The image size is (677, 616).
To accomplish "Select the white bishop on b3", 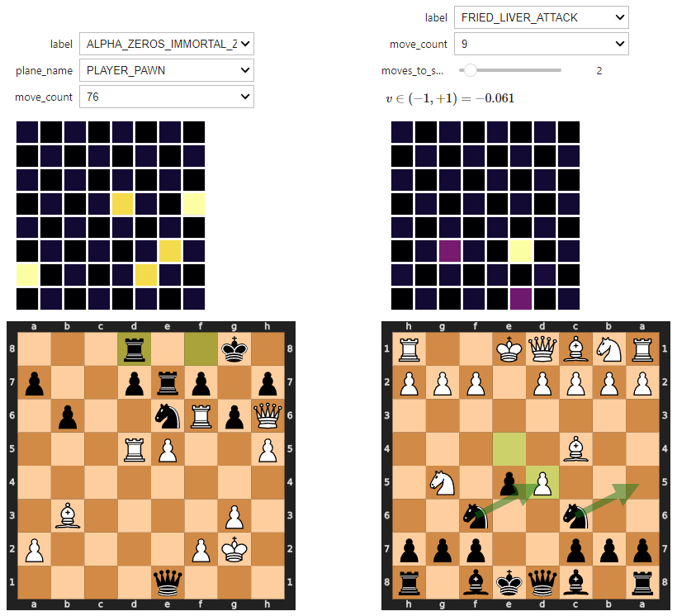I will [x=68, y=516].
